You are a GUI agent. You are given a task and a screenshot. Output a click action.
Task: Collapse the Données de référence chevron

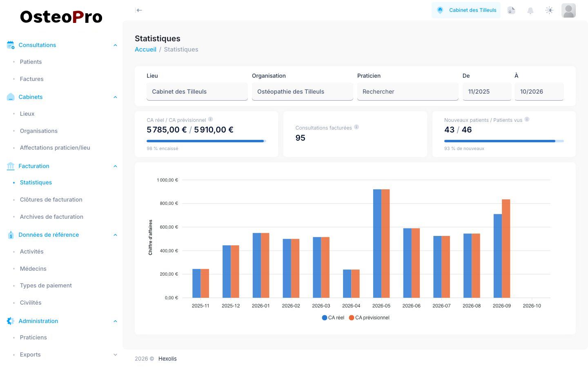point(115,235)
